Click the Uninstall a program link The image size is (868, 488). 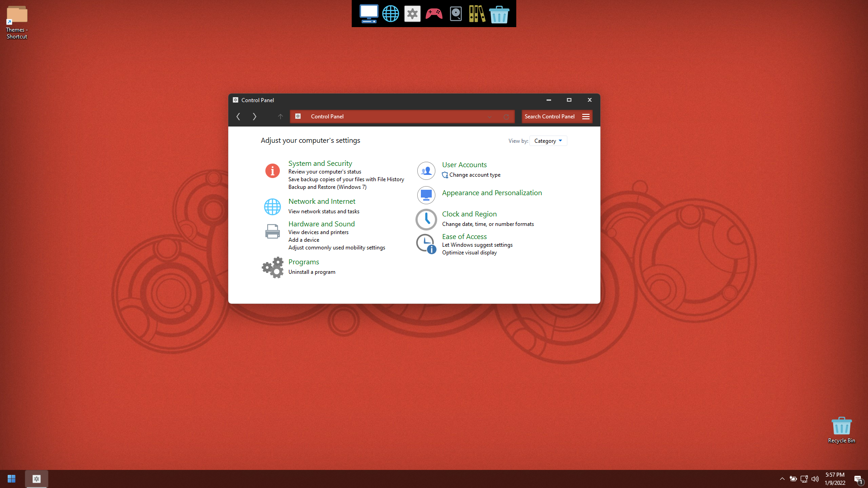click(311, 272)
